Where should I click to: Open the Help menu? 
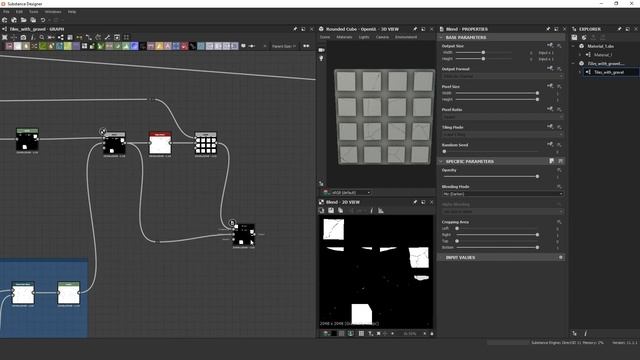coord(72,12)
